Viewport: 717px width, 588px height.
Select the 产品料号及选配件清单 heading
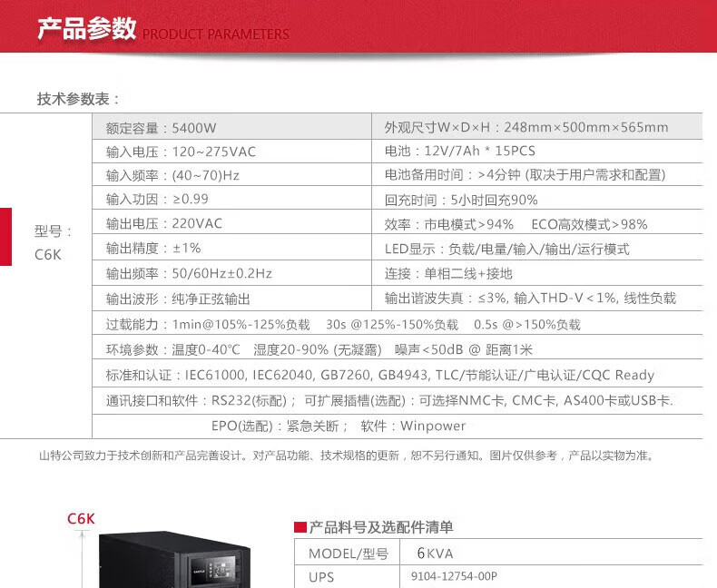381,527
